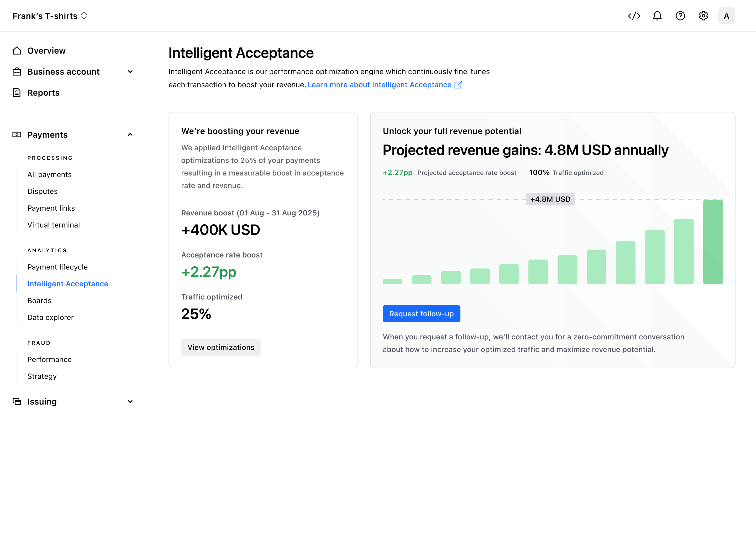Image resolution: width=756 pixels, height=538 pixels.
Task: Click the Overview home icon
Action: (17, 51)
